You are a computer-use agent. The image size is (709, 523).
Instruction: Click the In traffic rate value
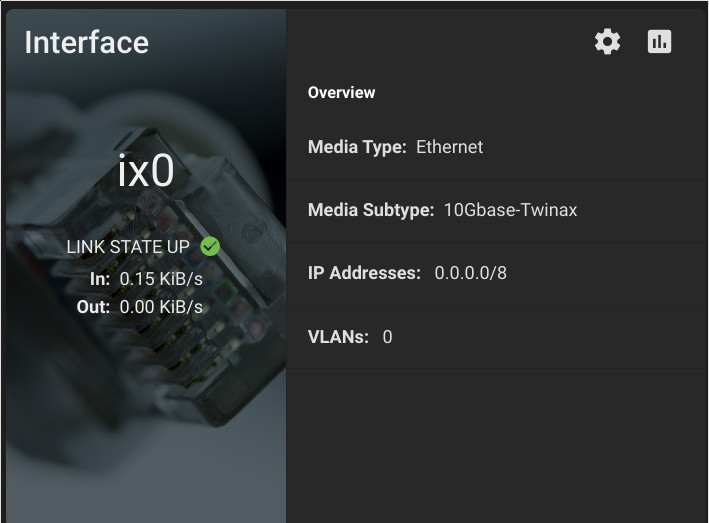[x=161, y=279]
